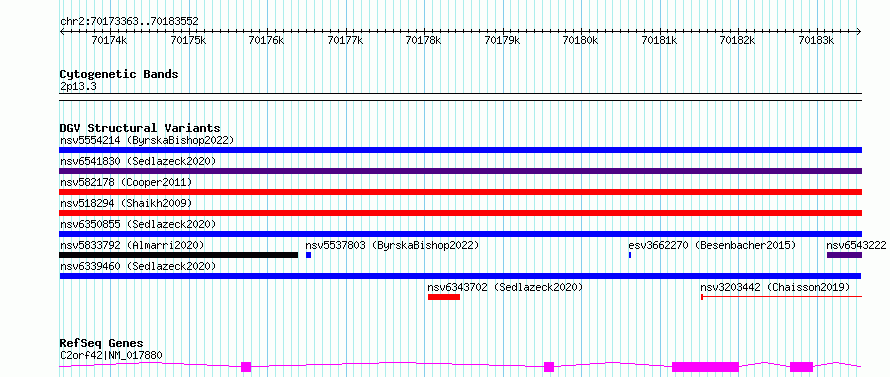Image resolution: width=890 pixels, height=377 pixels.
Task: Click the C2orf42 exon near 70179.5k
Action: coord(549,367)
